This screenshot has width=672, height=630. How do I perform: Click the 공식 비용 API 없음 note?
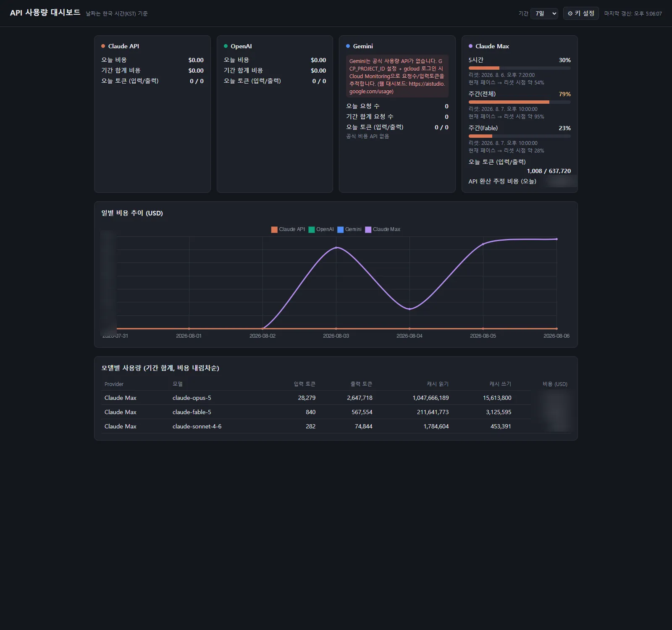point(367,136)
